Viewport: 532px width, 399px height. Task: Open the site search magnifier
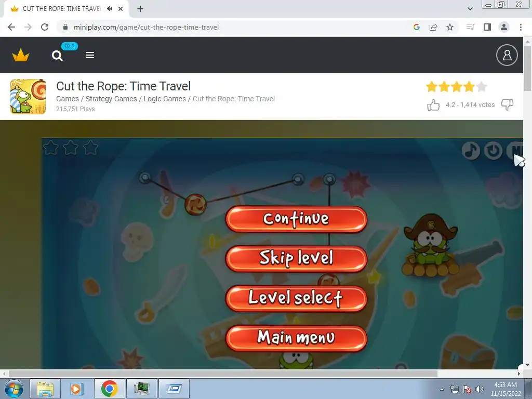point(57,55)
